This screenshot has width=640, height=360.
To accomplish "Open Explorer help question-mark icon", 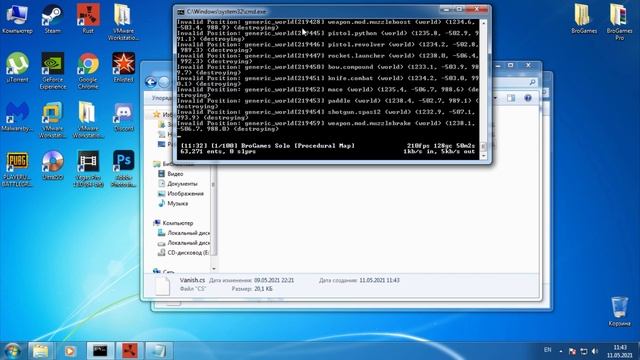I will tap(528, 98).
